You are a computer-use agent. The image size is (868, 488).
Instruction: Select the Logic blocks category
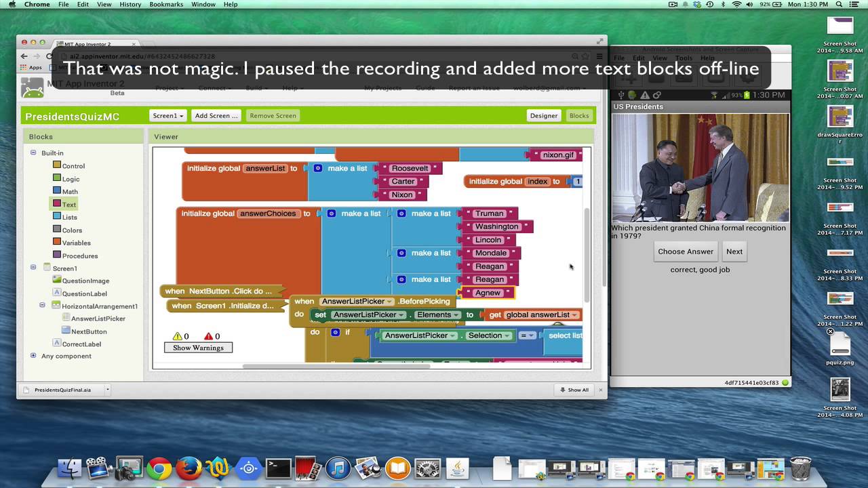click(66, 179)
